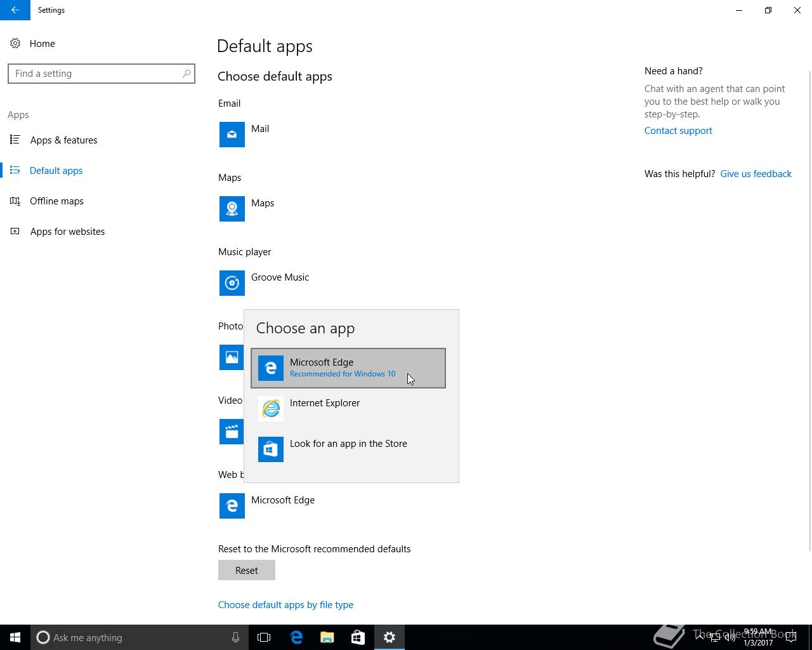Click the Find a setting search field
The width and height of the screenshot is (812, 650).
click(101, 74)
